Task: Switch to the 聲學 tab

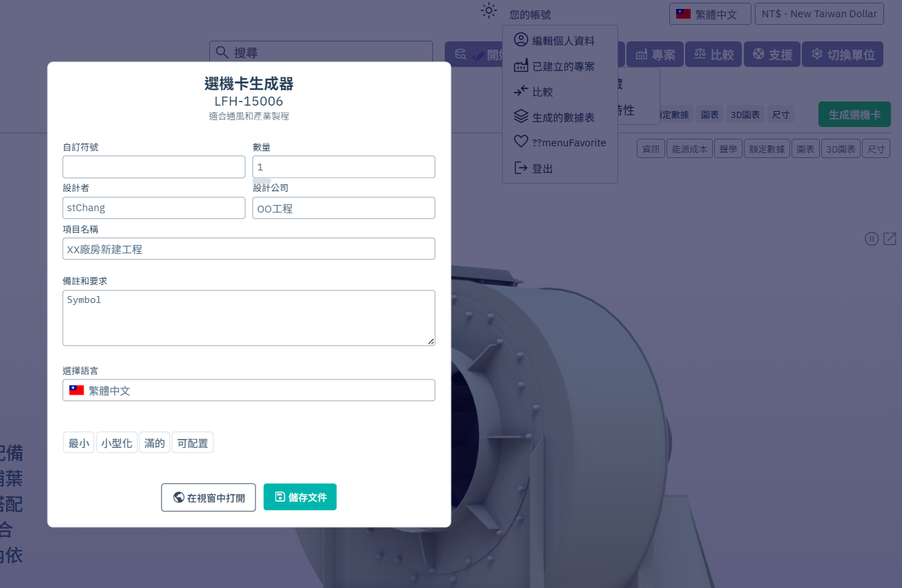Action: (727, 148)
